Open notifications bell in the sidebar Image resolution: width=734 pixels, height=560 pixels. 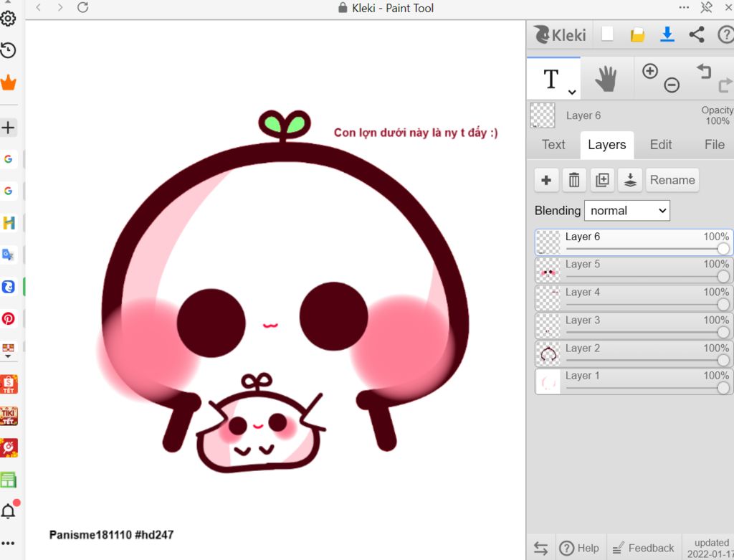coord(9,511)
